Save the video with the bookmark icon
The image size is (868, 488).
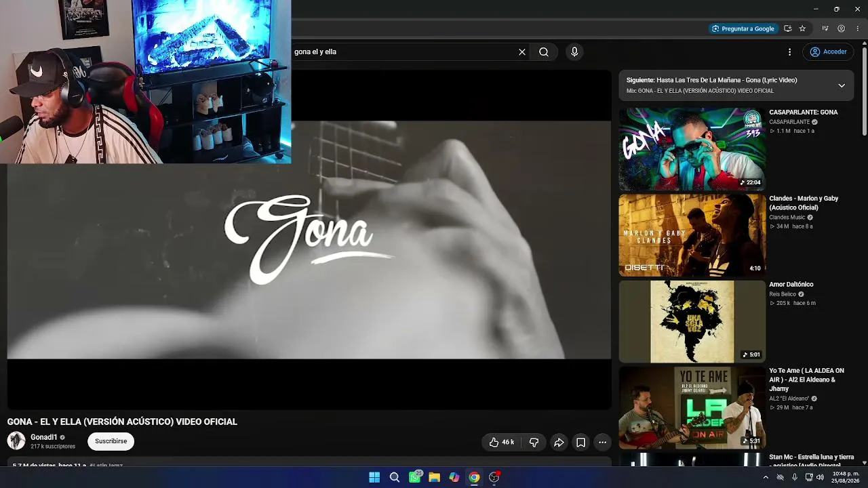(x=580, y=443)
